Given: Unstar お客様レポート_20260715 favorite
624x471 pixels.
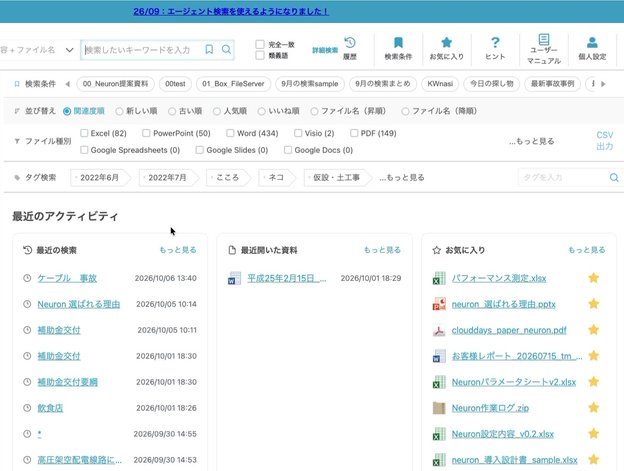Looking at the screenshot, I should click(593, 356).
